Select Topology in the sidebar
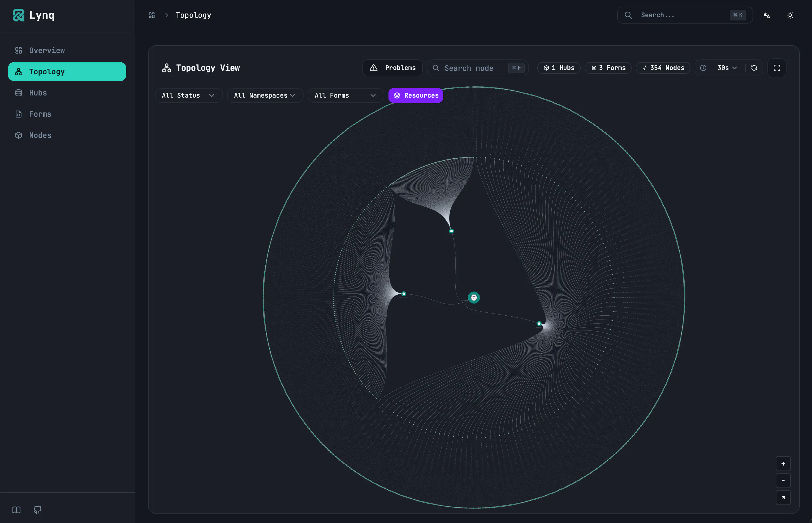The image size is (812, 523). click(67, 72)
